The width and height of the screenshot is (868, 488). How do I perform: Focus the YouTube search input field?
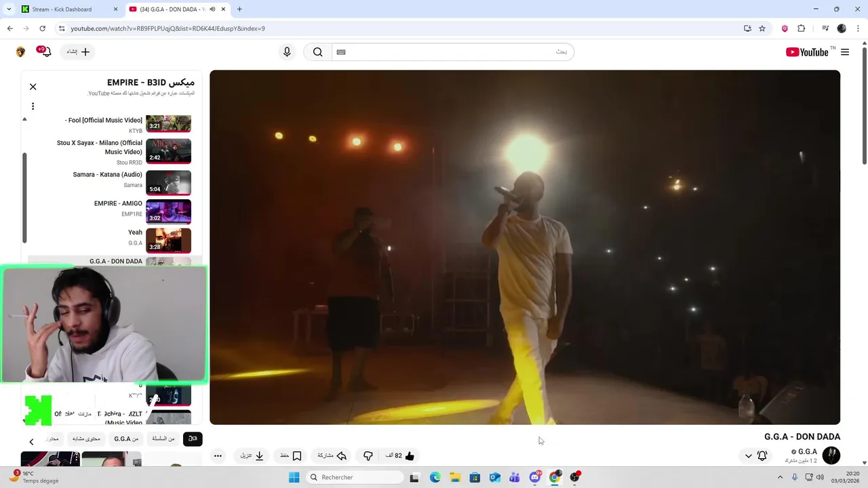click(x=453, y=52)
